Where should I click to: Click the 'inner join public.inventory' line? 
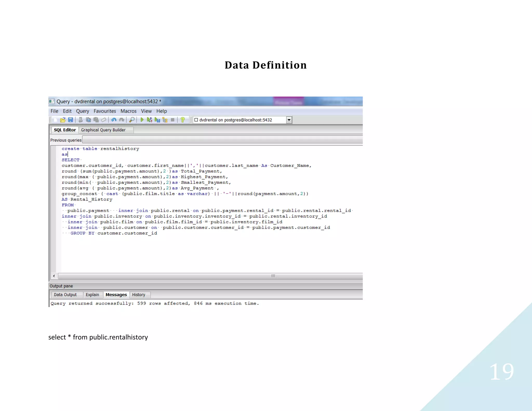pyautogui.click(x=194, y=216)
